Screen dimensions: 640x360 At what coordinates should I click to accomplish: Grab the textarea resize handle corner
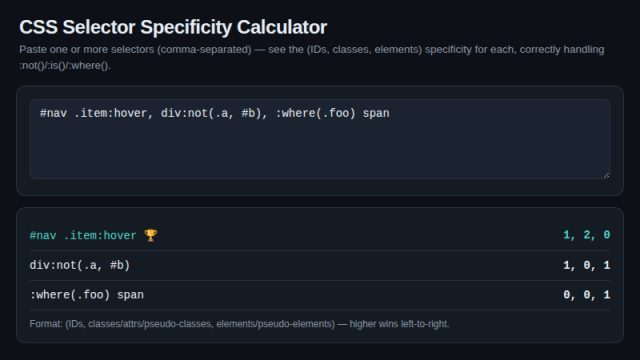tap(607, 176)
